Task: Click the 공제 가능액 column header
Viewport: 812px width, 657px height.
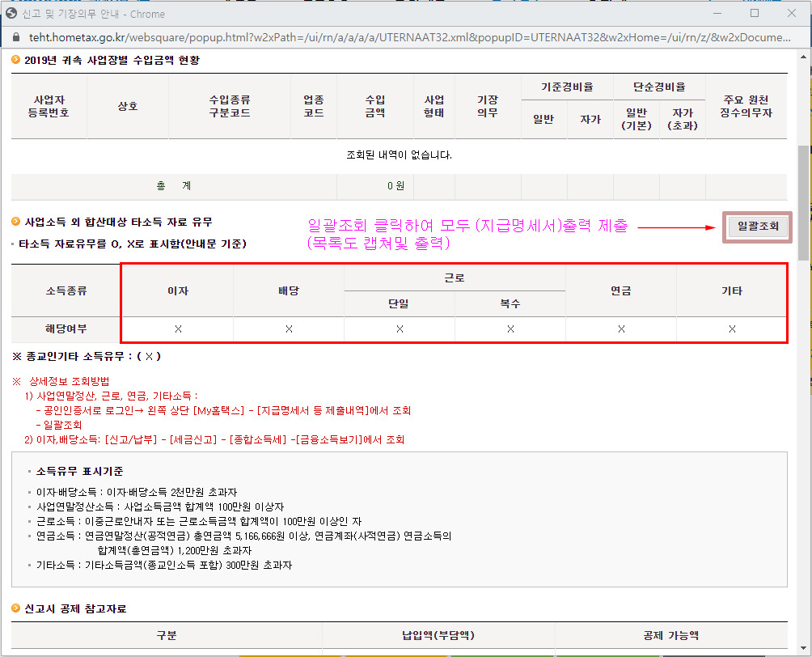Action: click(671, 635)
